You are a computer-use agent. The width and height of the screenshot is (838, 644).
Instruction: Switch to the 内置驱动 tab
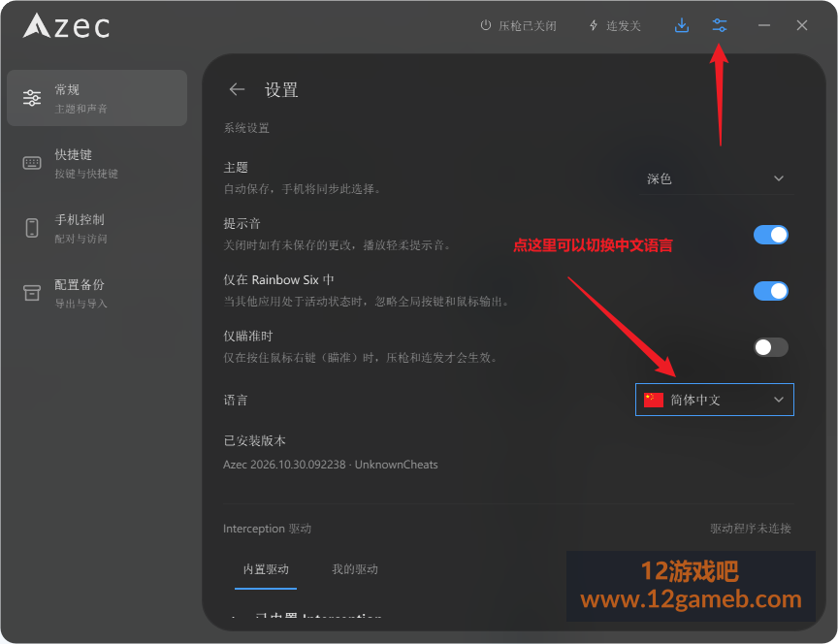click(266, 569)
